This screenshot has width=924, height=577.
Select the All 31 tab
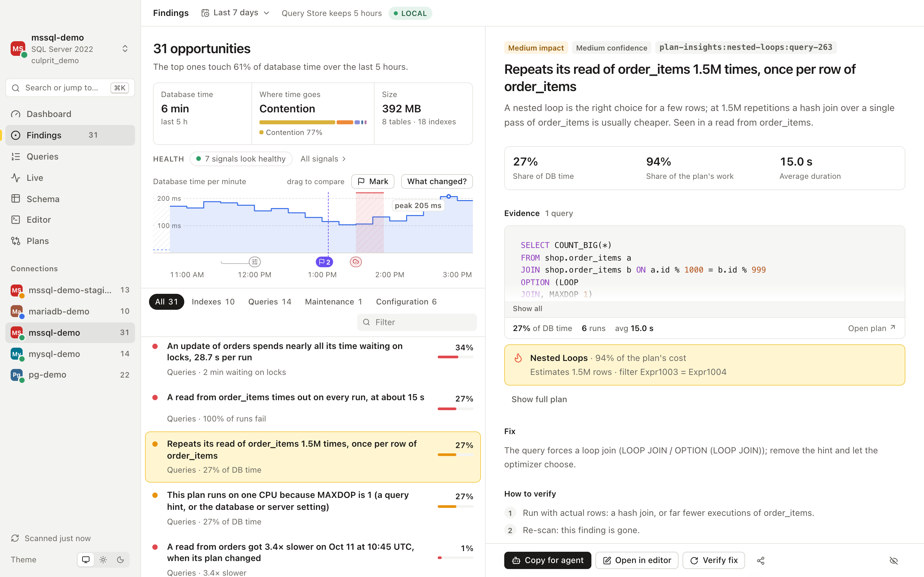click(x=166, y=301)
